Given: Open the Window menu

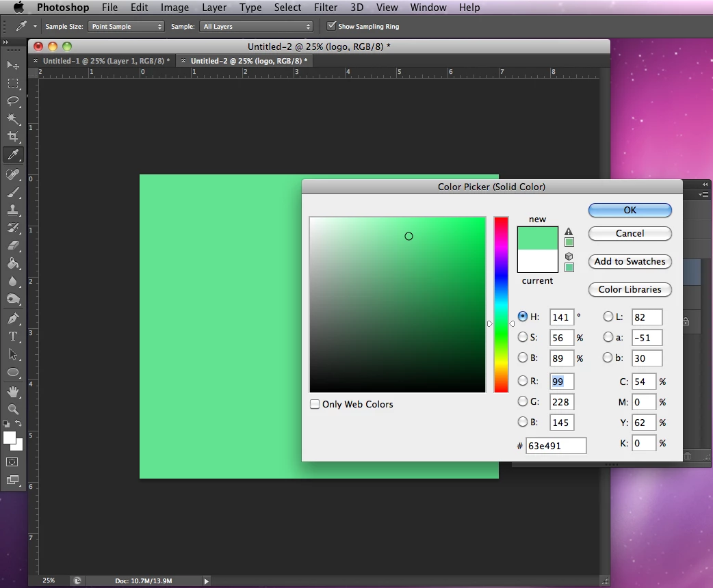Looking at the screenshot, I should click(428, 8).
